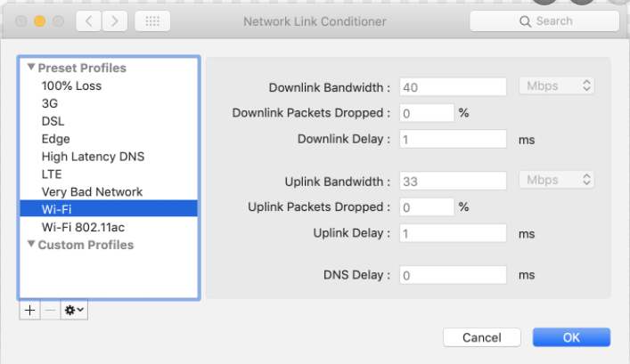Click the Downlink Bandwidth field
This screenshot has width=630, height=364.
tap(453, 87)
